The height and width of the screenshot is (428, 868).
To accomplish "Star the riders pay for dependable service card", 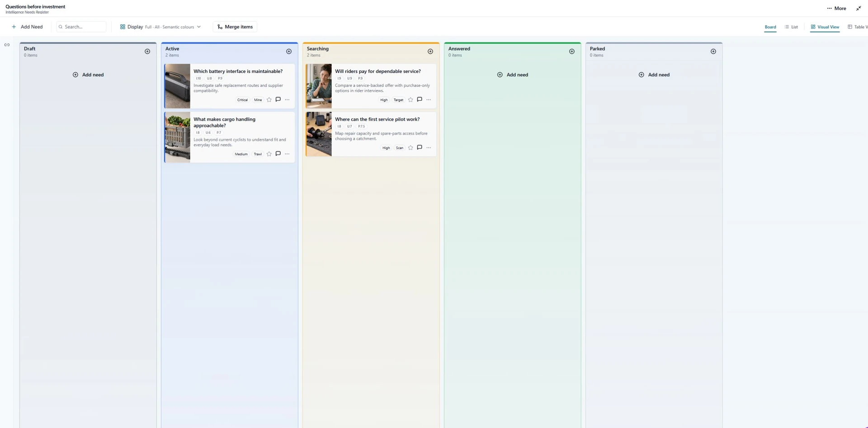I will (x=410, y=100).
